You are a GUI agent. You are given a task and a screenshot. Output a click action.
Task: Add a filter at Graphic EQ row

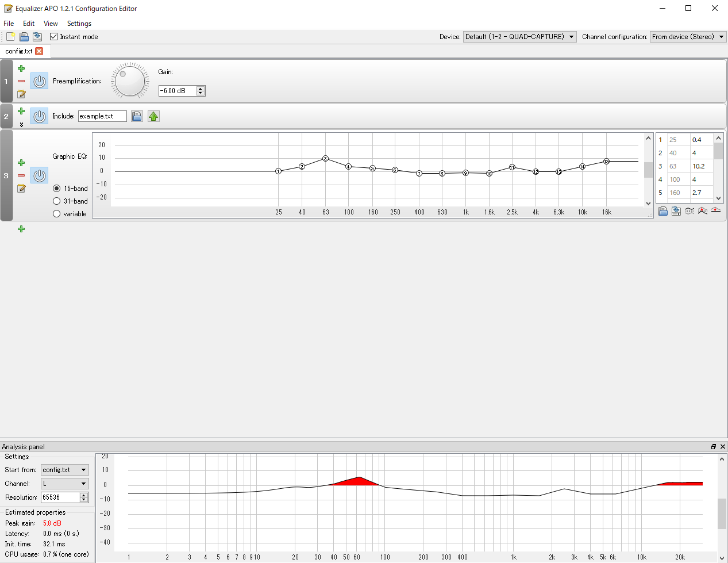21,163
